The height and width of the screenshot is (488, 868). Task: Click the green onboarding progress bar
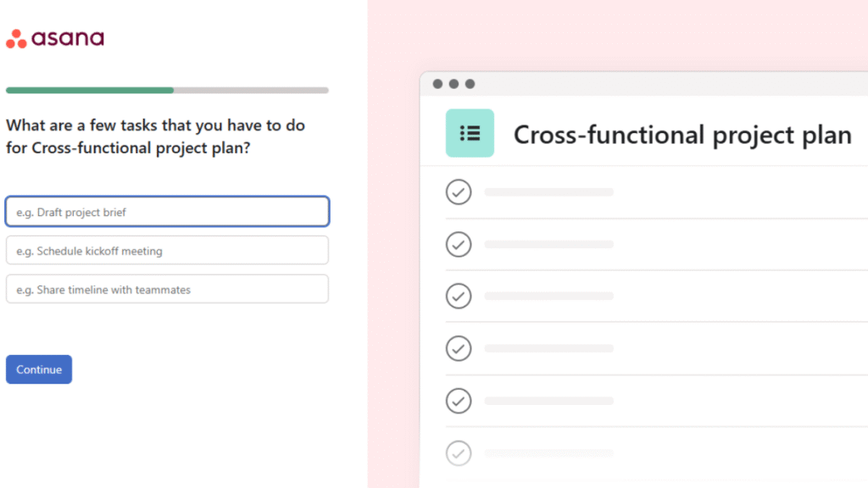89,89
